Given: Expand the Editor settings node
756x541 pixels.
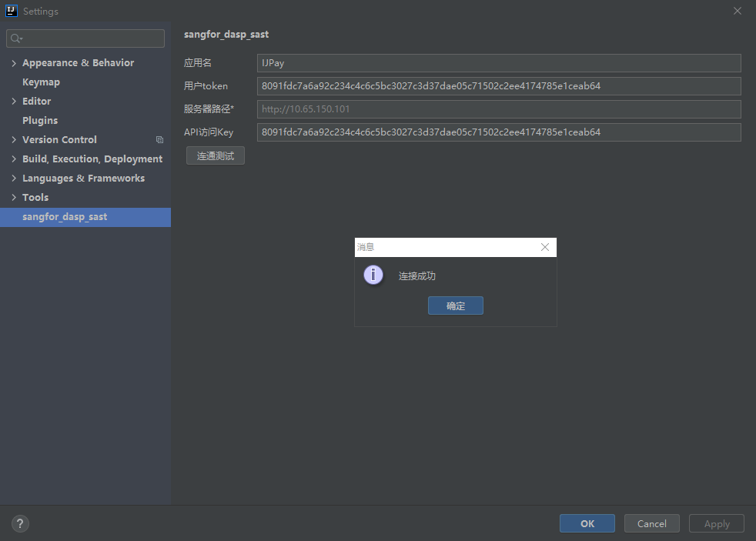Looking at the screenshot, I should point(14,102).
